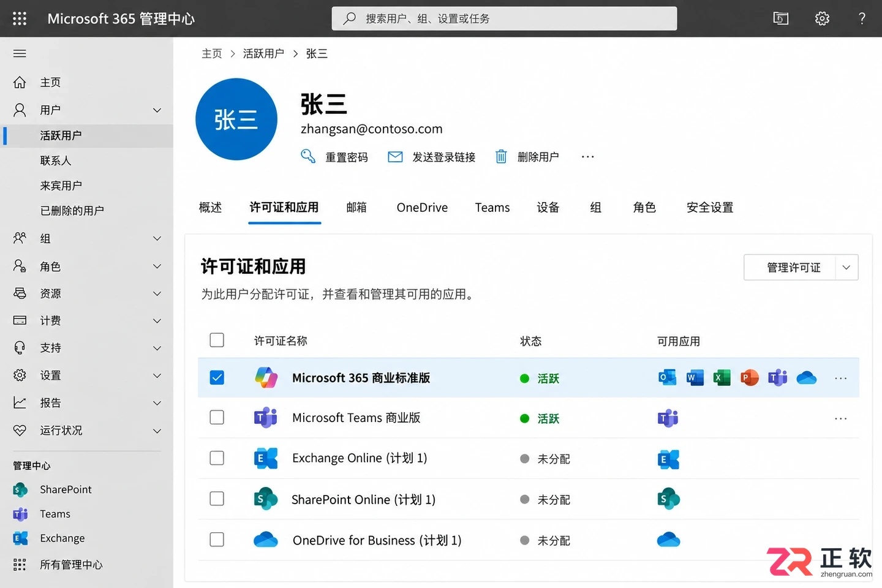Open the portal window icon in the header
This screenshot has width=882, height=588.
pyautogui.click(x=780, y=18)
